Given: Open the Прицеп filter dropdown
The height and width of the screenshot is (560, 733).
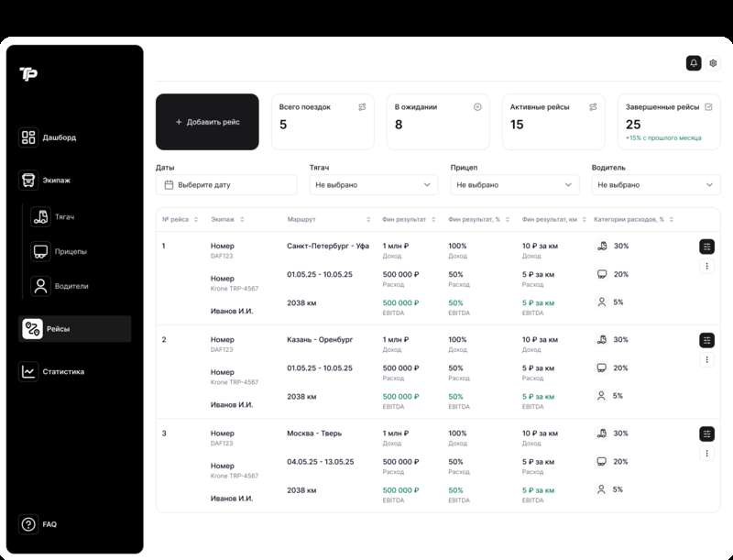Looking at the screenshot, I should click(x=515, y=185).
